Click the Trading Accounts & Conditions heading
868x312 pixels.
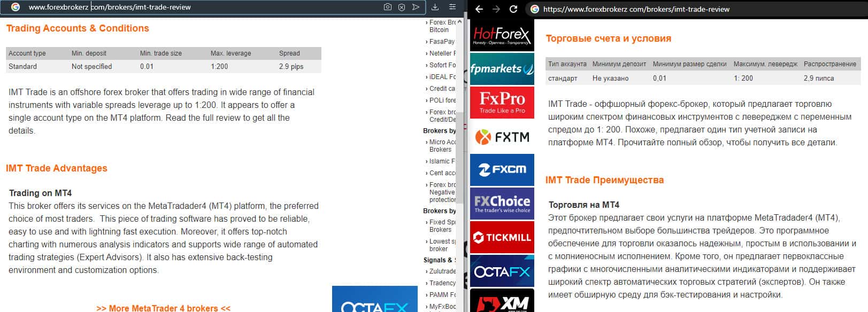tap(78, 28)
